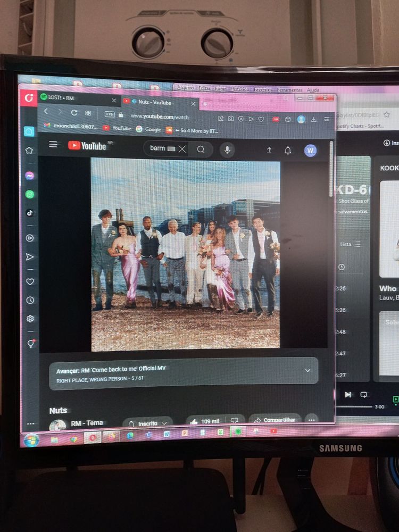Open a new tab with plus button
Viewport: 399px width, 532px height.
click(205, 104)
